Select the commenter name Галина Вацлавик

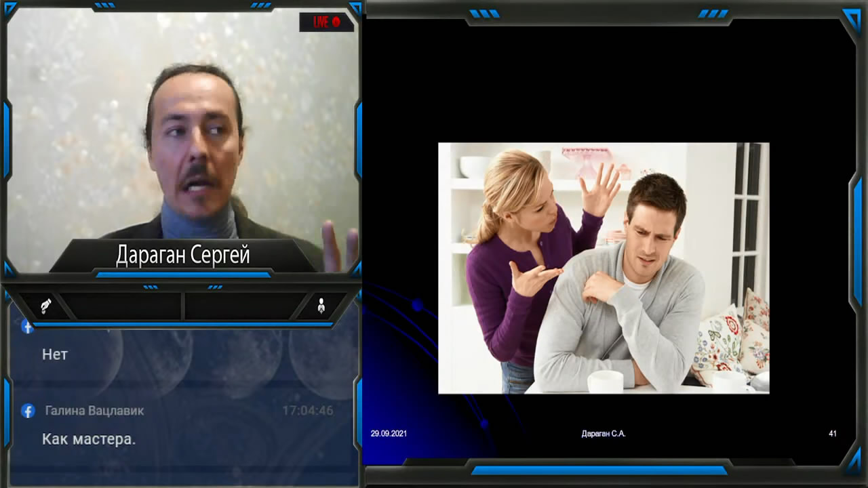(x=94, y=411)
